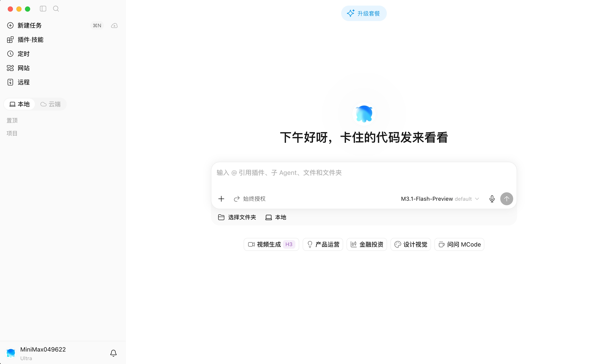Screen dimensions: 601x364
Task: Switch to the 云端 tab
Action: pos(51,104)
